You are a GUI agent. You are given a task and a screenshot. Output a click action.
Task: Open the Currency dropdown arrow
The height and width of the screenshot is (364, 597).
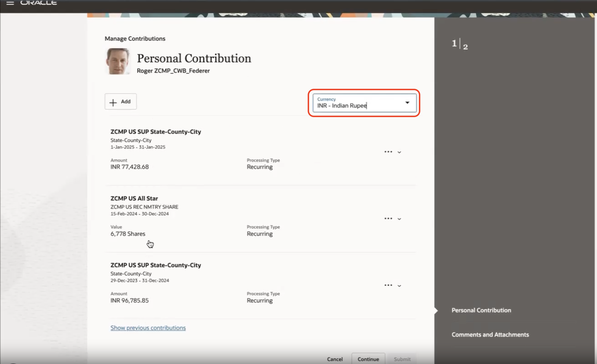click(x=407, y=103)
